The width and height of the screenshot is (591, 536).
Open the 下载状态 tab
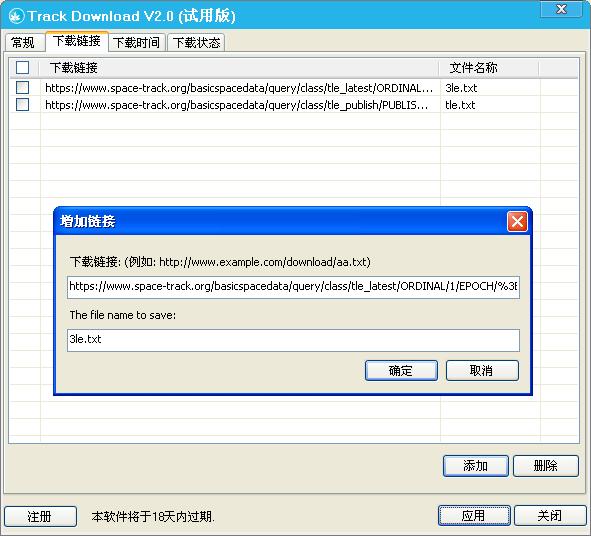[x=196, y=42]
